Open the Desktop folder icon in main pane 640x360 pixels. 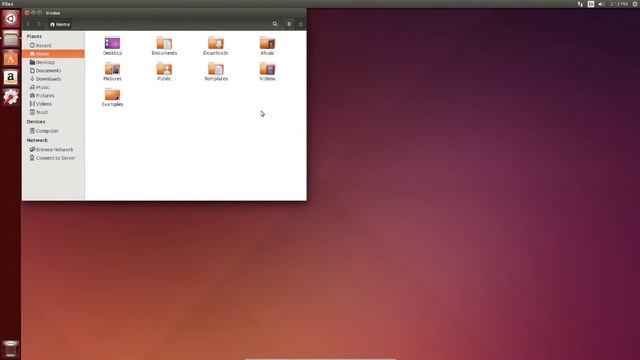[x=112, y=43]
